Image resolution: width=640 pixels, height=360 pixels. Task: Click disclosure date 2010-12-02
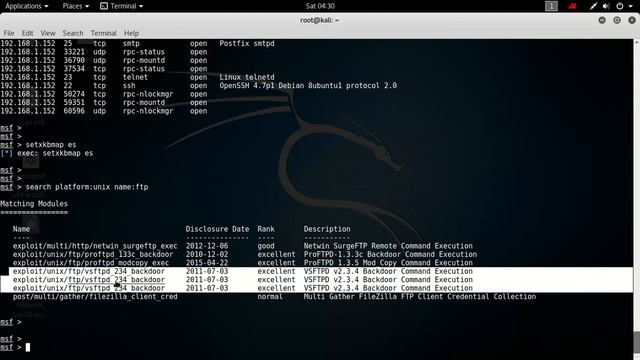[207, 254]
